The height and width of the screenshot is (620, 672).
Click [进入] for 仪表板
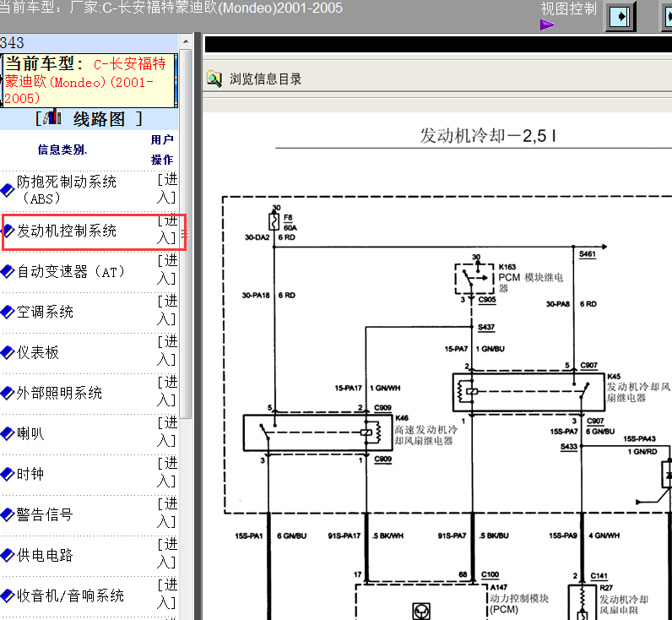pyautogui.click(x=167, y=351)
